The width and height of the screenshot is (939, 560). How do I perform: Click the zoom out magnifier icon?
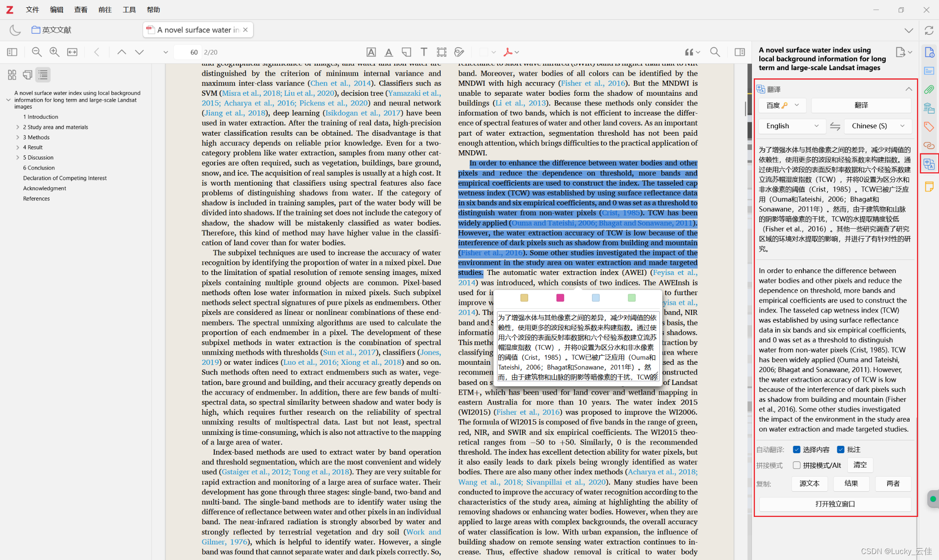point(37,52)
